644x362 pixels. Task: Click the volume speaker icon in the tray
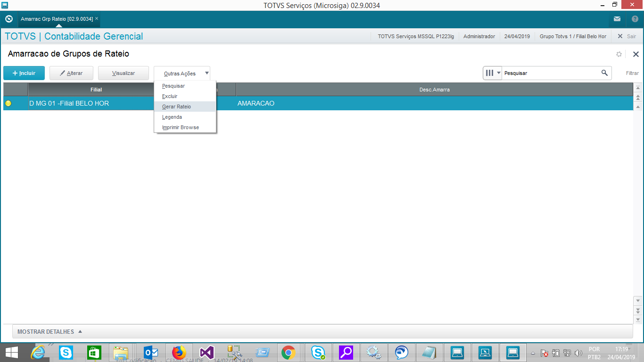[578, 353]
